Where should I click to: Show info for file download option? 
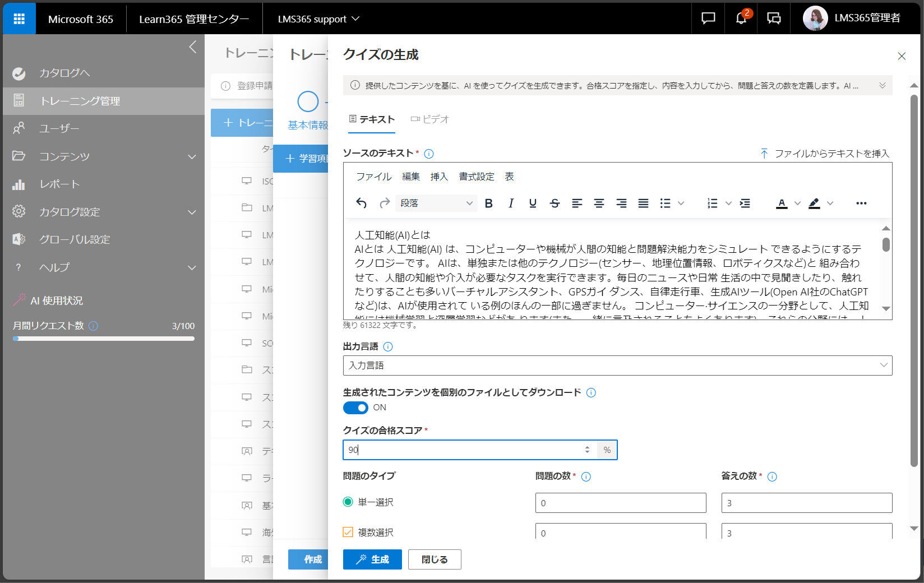tap(591, 392)
